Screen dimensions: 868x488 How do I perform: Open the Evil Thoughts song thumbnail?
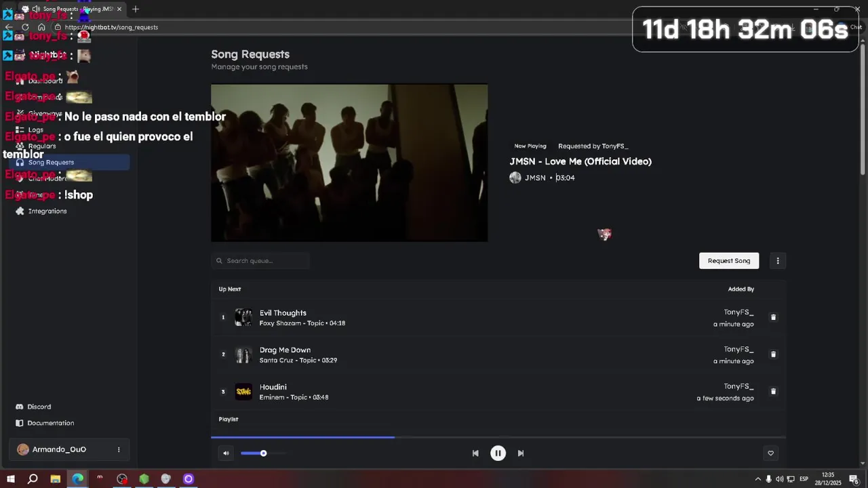pos(243,317)
